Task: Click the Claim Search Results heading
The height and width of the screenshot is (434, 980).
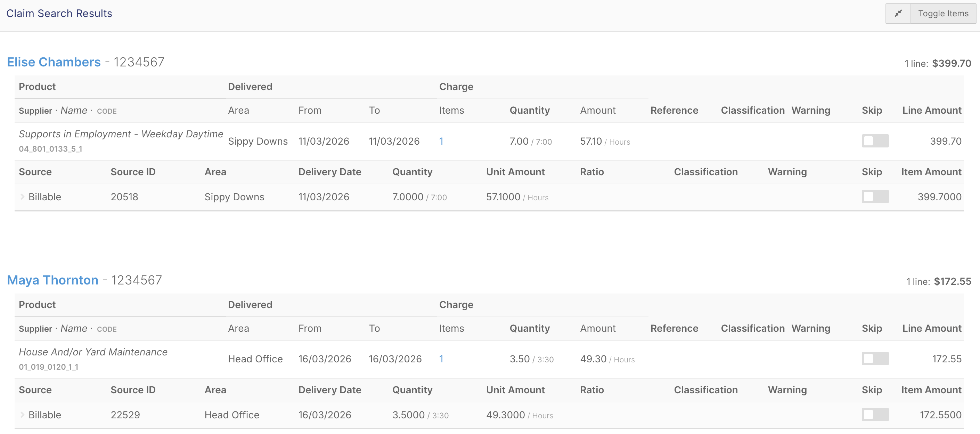Action: click(59, 14)
